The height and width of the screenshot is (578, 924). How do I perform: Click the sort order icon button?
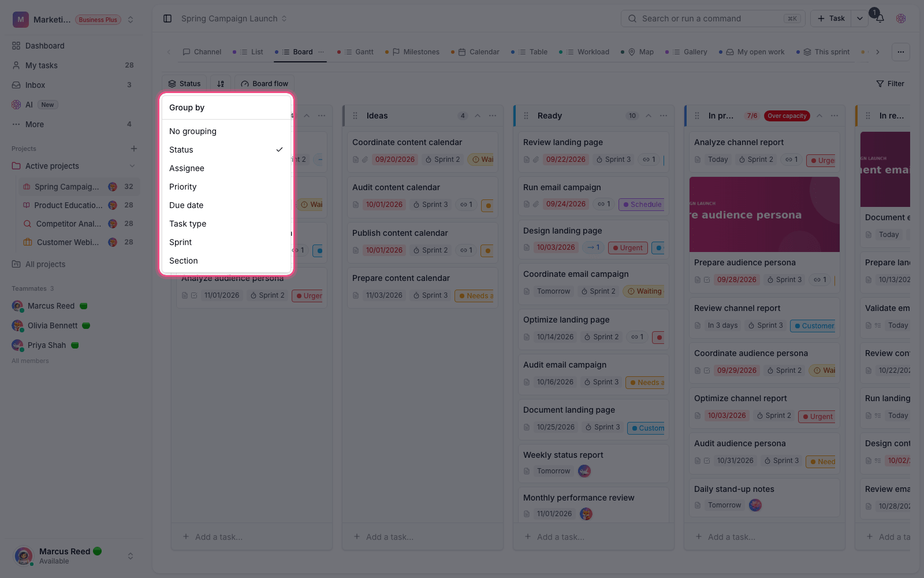(x=221, y=84)
